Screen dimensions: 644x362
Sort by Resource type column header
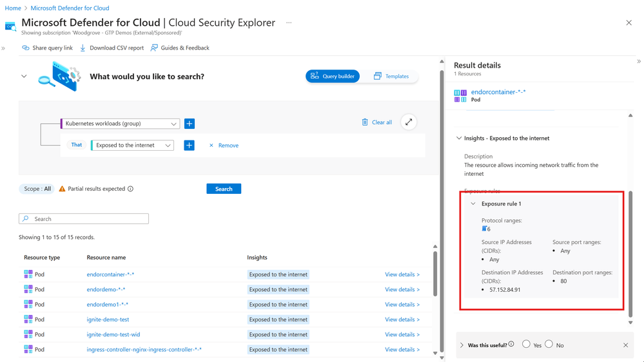[42, 258]
